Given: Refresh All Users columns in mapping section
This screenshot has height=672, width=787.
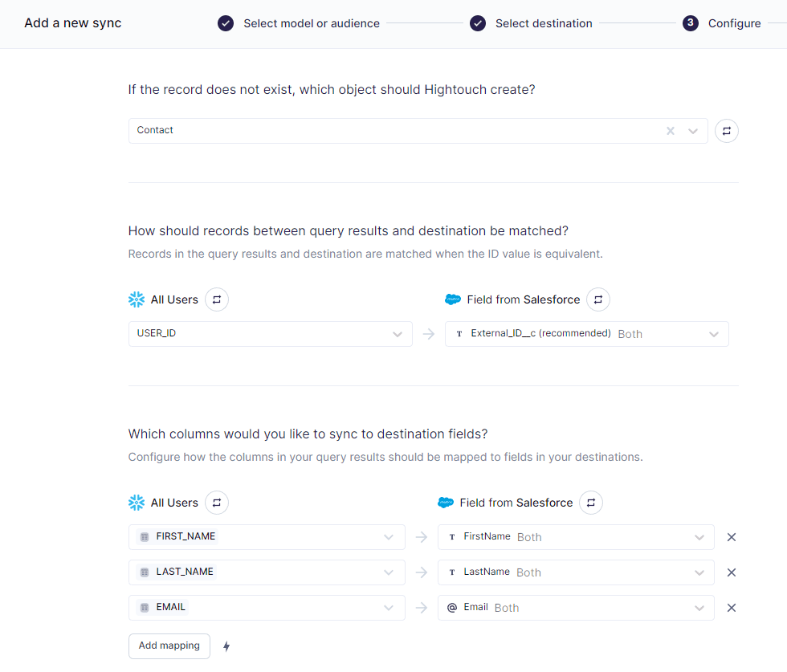Looking at the screenshot, I should [x=217, y=503].
